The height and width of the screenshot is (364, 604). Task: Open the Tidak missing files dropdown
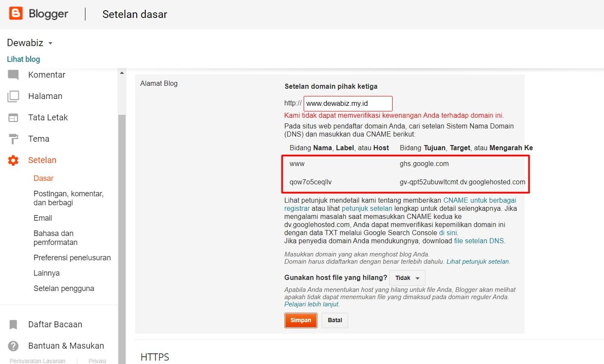[x=407, y=278]
